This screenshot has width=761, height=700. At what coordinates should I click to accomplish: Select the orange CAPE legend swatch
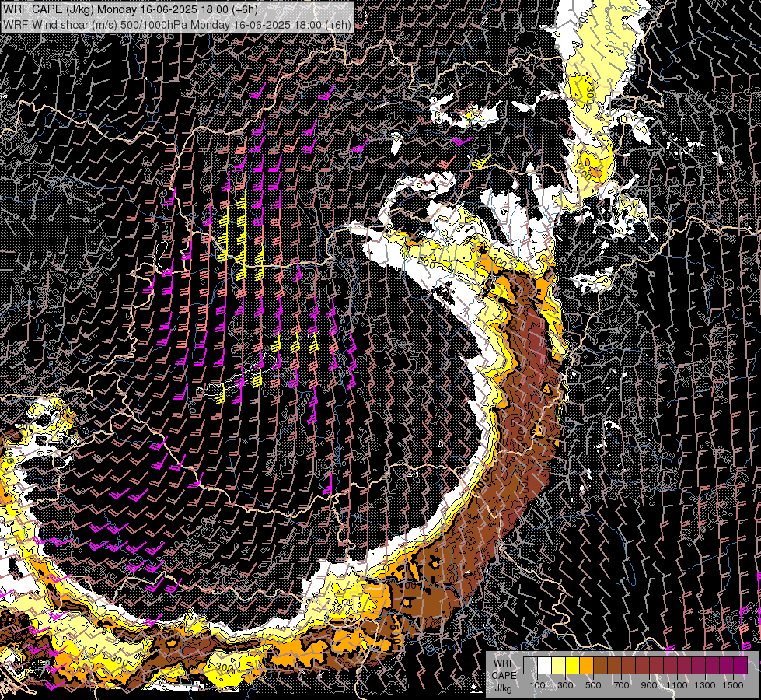pyautogui.click(x=586, y=666)
